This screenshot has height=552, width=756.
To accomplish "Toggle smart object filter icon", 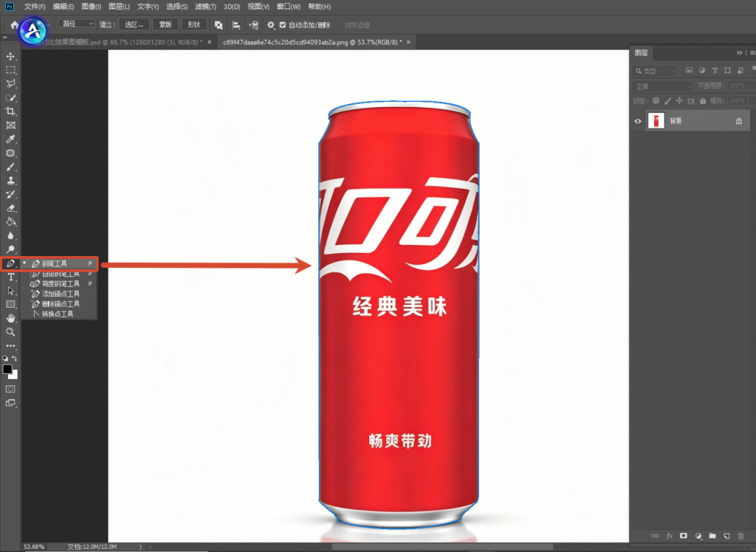I will [x=740, y=70].
